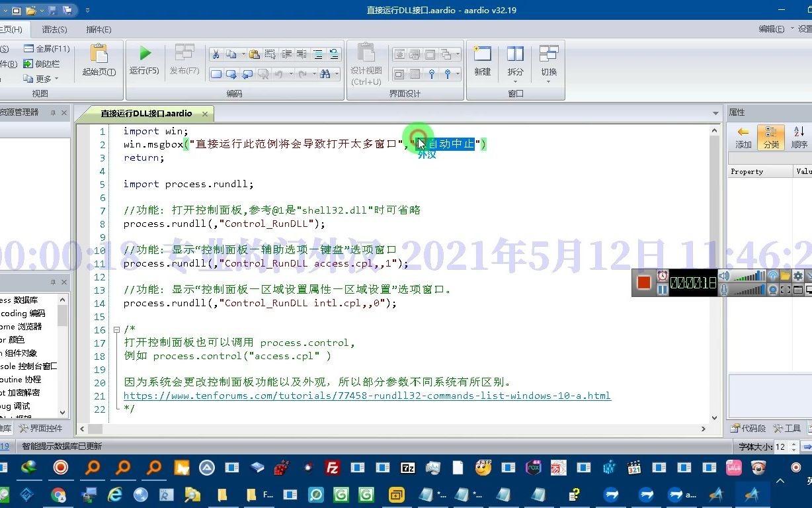Image resolution: width=812 pixels, height=508 pixels.
Task: Create a new window via the 新建 icon
Action: [x=481, y=60]
